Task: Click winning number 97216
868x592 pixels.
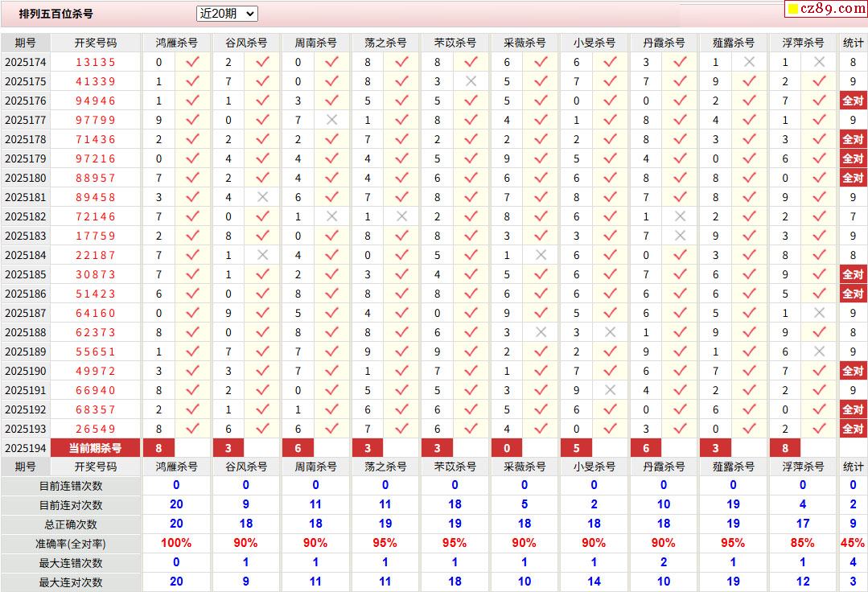Action: (96, 158)
